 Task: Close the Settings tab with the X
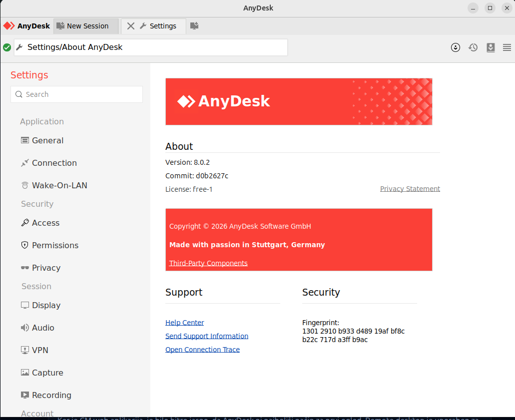131,26
